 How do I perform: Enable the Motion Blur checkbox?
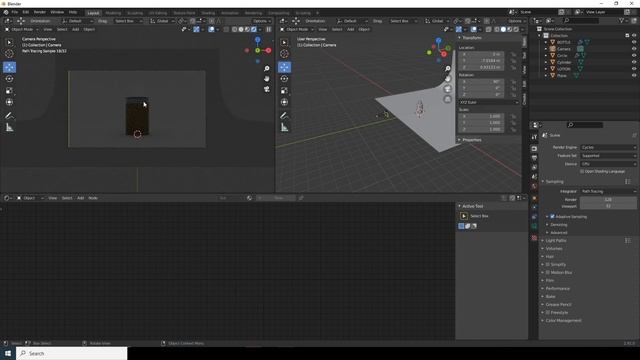point(548,273)
